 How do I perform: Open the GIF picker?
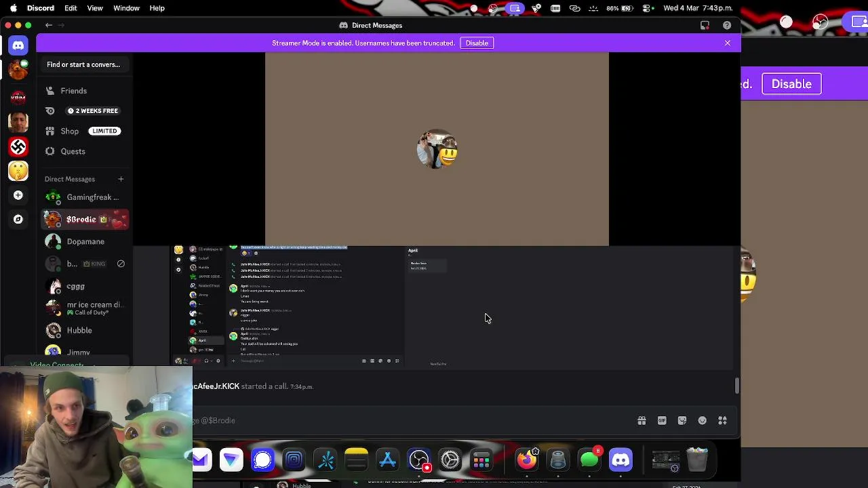point(662,420)
